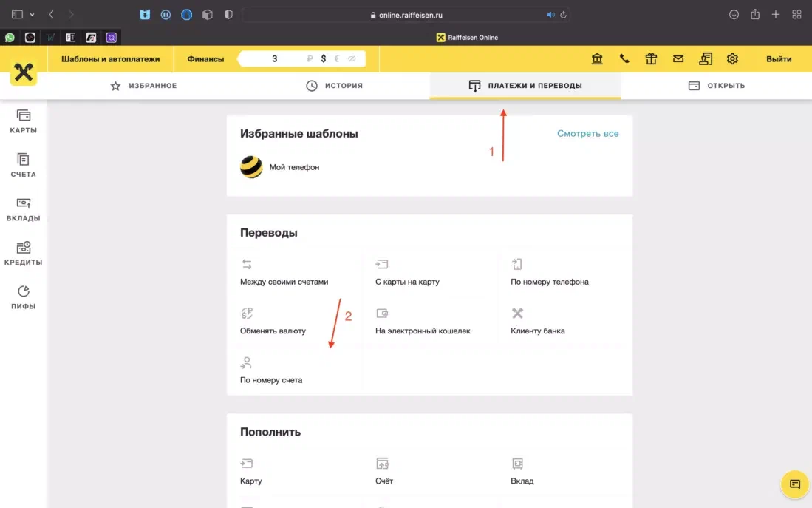Screen dimensions: 812x508
Task: Open the documents icon in the header
Action: pos(706,59)
